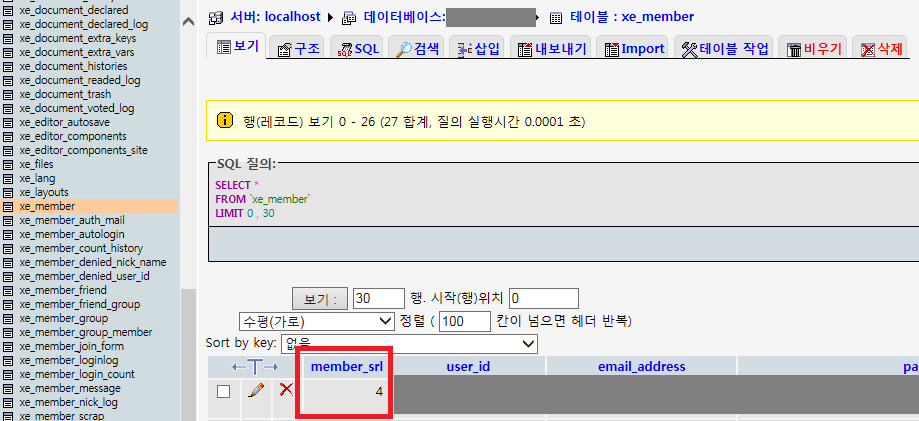Click the pencil edit icon in first row
Image resolution: width=919 pixels, height=421 pixels.
[256, 390]
